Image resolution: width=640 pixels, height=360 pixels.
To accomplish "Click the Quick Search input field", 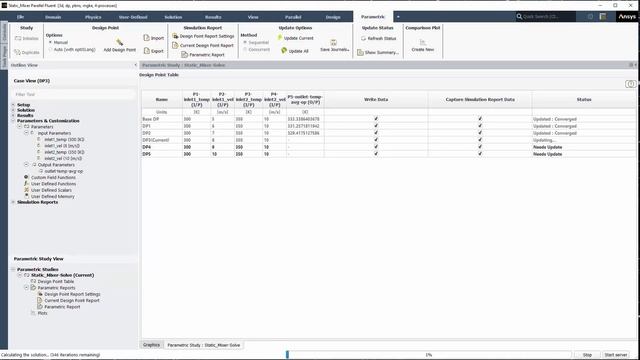I will (x=546, y=17).
